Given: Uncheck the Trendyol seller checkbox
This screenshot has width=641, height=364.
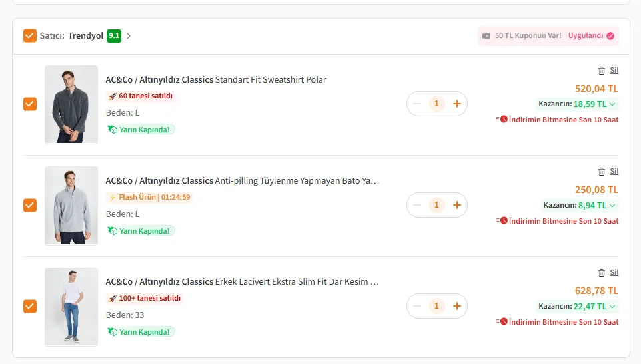Looking at the screenshot, I should tap(30, 35).
